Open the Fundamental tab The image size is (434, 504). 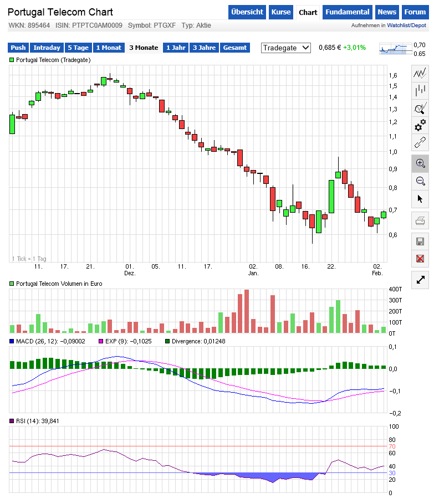(347, 12)
